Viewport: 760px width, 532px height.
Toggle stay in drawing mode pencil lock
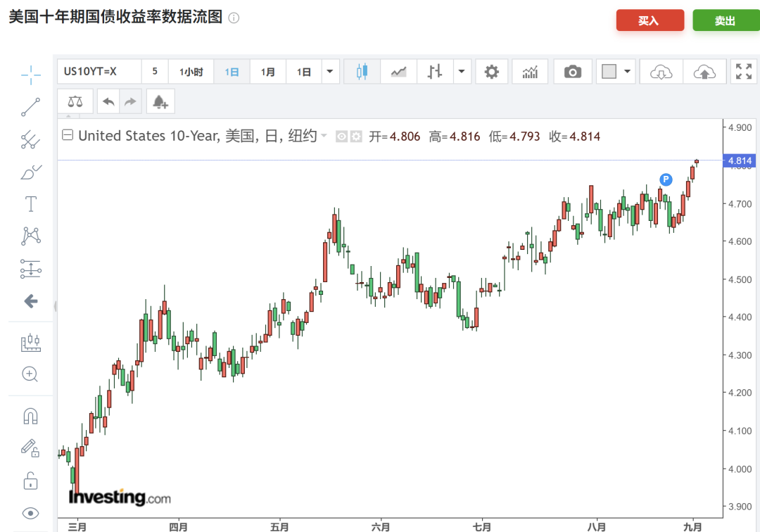pos(30,448)
